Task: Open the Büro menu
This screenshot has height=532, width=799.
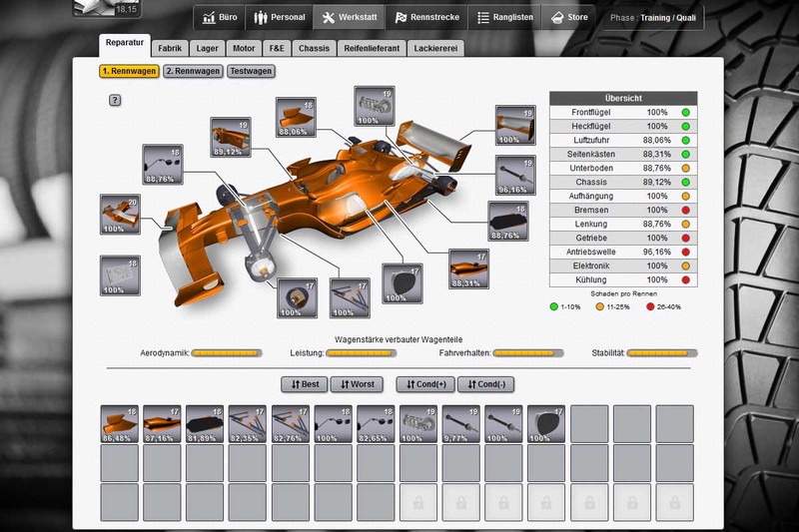Action: click(x=220, y=17)
